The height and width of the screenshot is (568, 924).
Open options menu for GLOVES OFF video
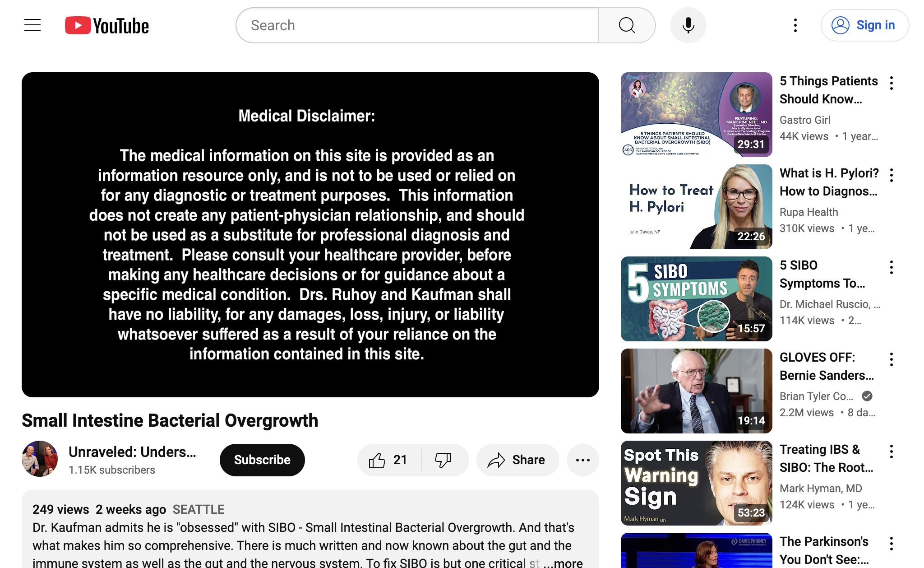(892, 359)
